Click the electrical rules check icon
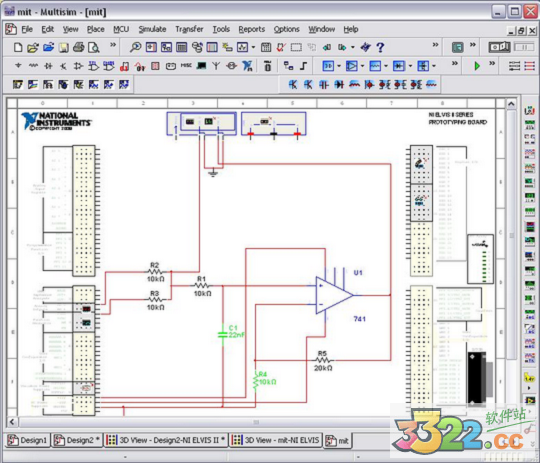 click(281, 47)
